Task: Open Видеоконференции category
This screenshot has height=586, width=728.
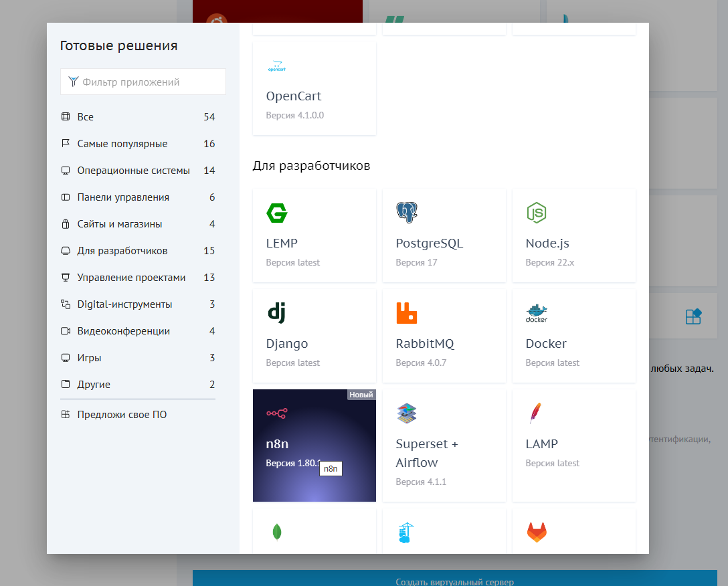Action: pyautogui.click(x=138, y=331)
